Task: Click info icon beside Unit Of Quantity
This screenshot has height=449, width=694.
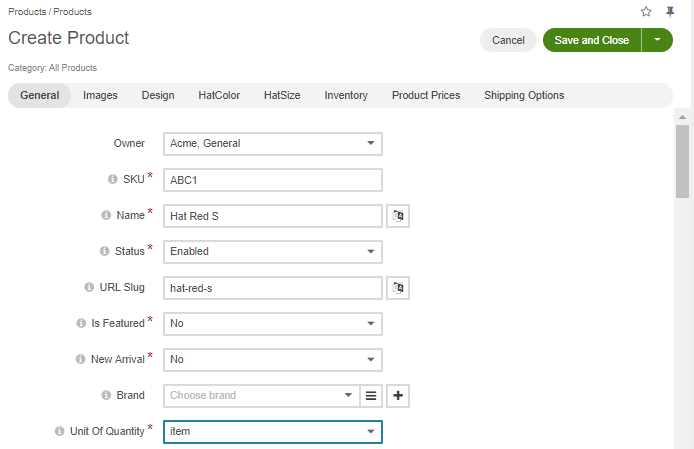Action: (x=60, y=431)
